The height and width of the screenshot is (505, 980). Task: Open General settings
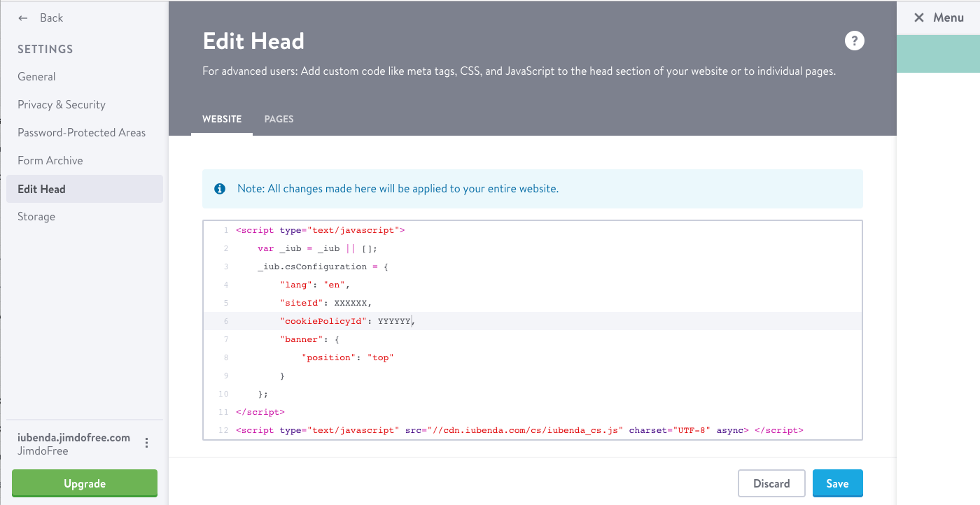coord(36,76)
